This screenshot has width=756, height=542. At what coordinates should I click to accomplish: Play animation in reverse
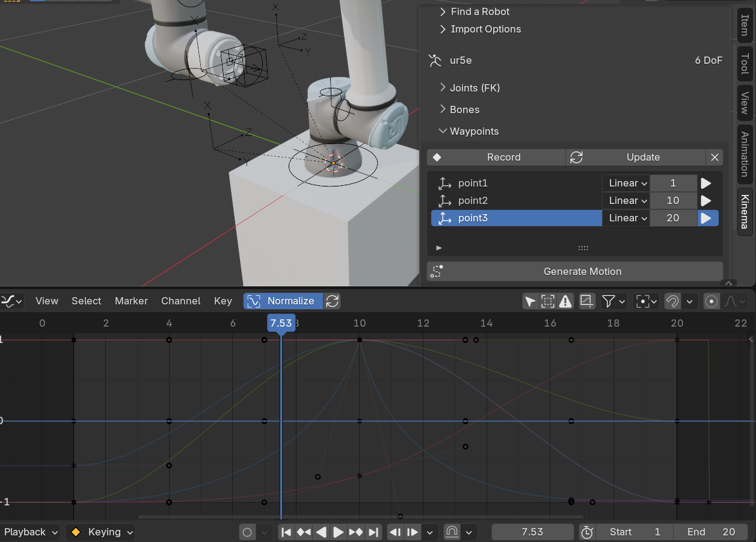(321, 532)
